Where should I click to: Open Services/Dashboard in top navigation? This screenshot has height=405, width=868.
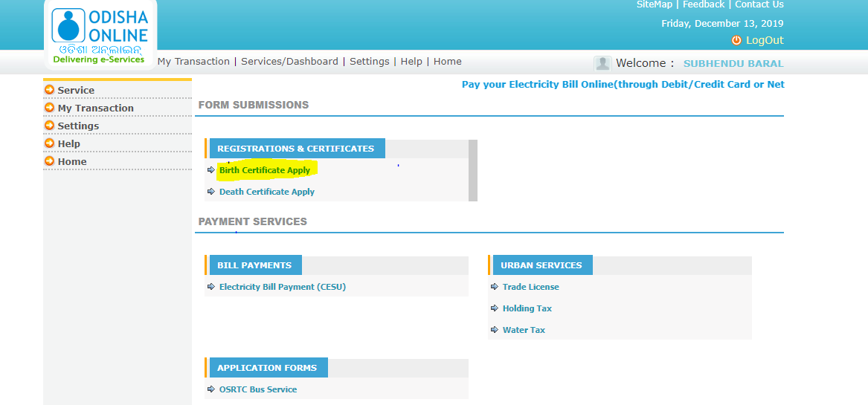pyautogui.click(x=289, y=62)
